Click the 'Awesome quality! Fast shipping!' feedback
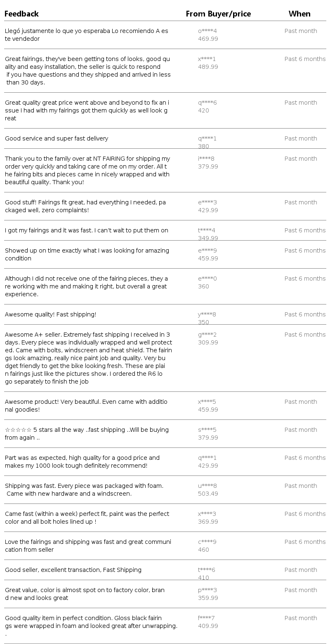The width and height of the screenshot is (330, 644). (x=50, y=314)
